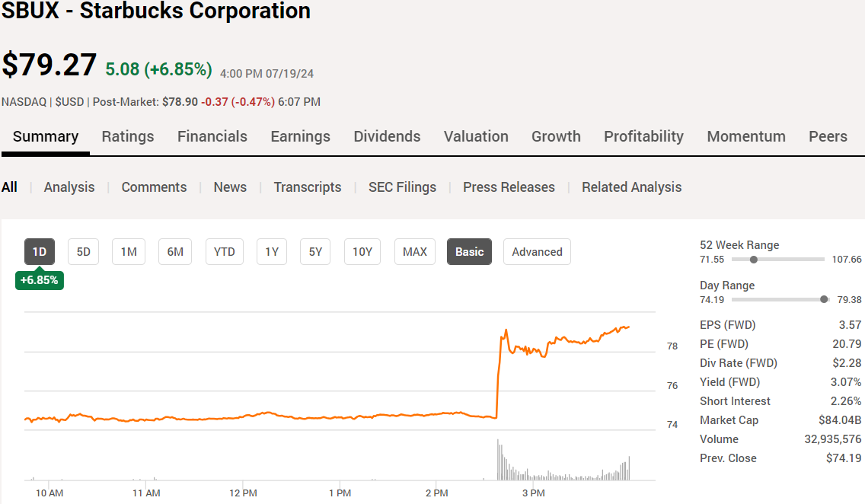The height and width of the screenshot is (504, 865).
Task: Open the Peers tab
Action: point(828,136)
